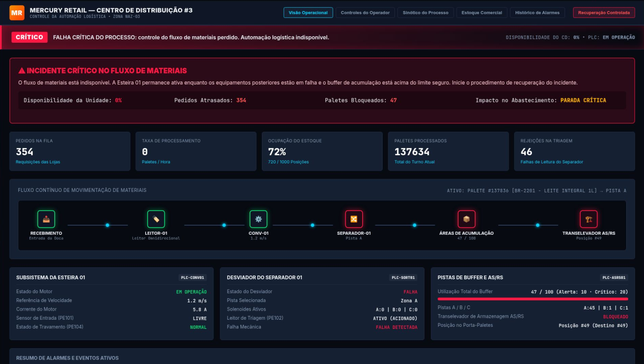This screenshot has height=364, width=644.
Task: Open the Pedidos na Fila card
Action: [x=70, y=151]
